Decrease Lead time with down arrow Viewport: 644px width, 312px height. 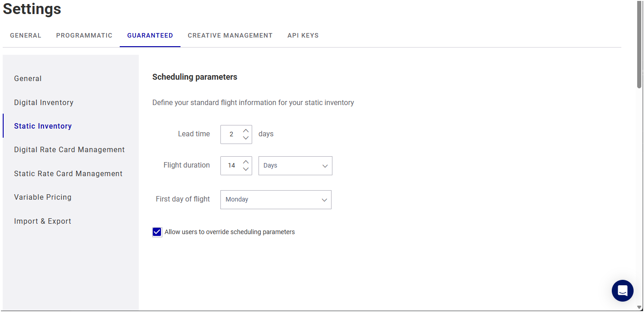[246, 138]
